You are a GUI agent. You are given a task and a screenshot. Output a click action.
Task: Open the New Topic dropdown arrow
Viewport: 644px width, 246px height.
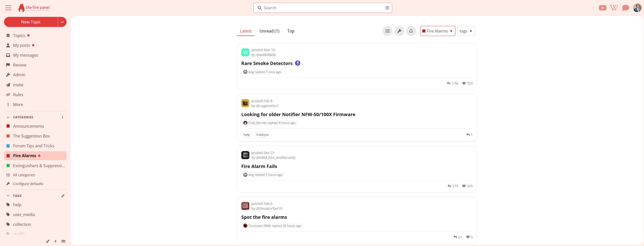pos(62,22)
